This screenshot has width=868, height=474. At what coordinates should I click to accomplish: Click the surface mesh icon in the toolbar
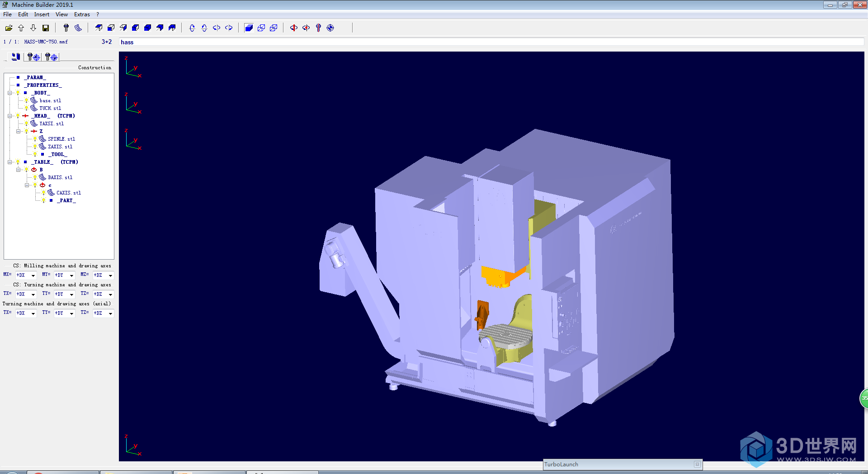[x=78, y=28]
